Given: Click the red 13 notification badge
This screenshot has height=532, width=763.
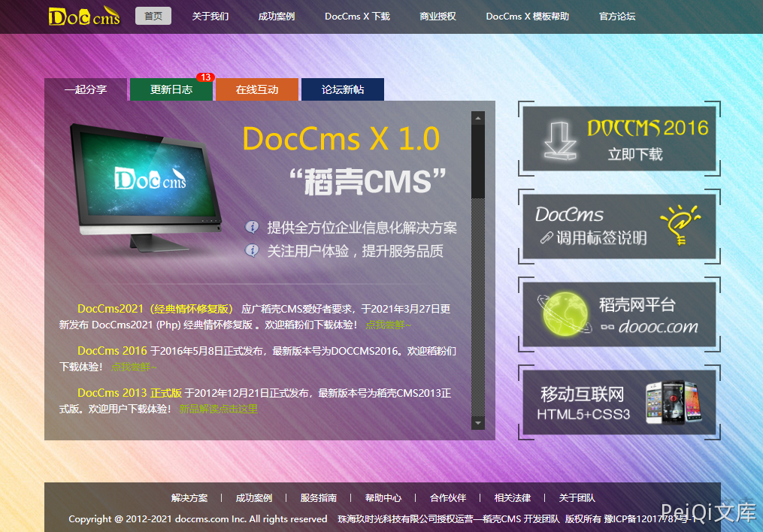Looking at the screenshot, I should click(x=205, y=77).
